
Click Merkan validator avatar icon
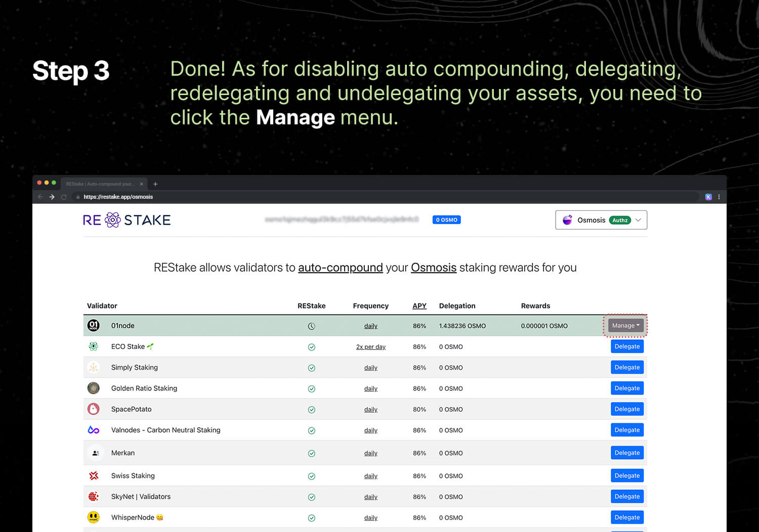96,453
